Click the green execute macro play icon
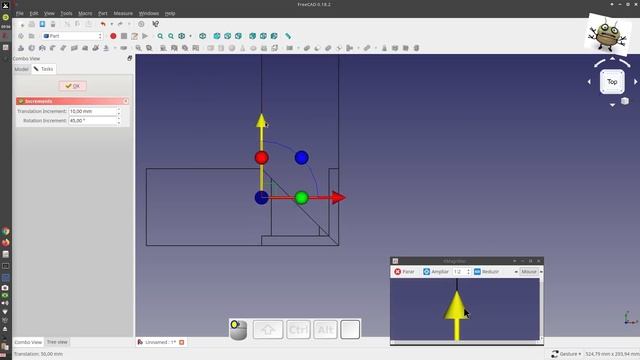The height and width of the screenshot is (360, 640). [145, 36]
